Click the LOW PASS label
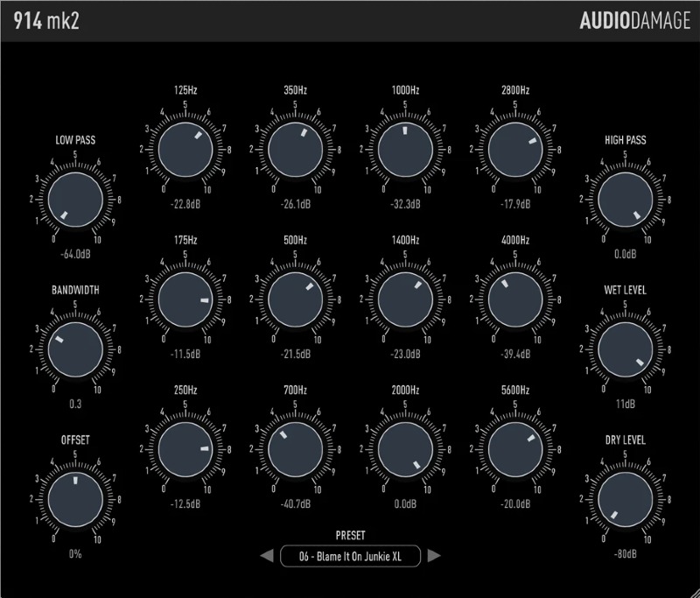The height and width of the screenshot is (598, 700). [x=75, y=140]
